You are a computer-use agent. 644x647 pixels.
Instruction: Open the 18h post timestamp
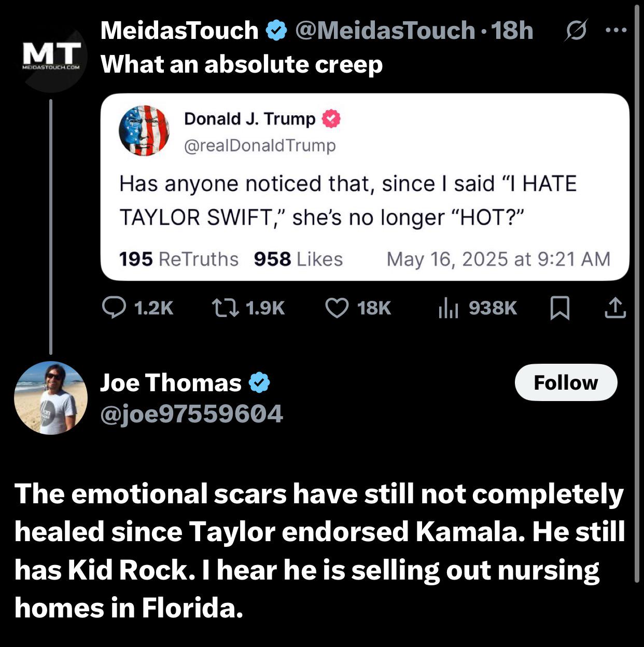pos(512,31)
